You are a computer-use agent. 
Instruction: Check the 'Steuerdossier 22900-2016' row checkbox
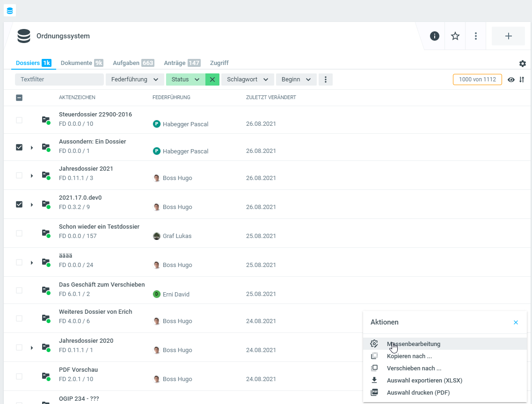(x=19, y=120)
